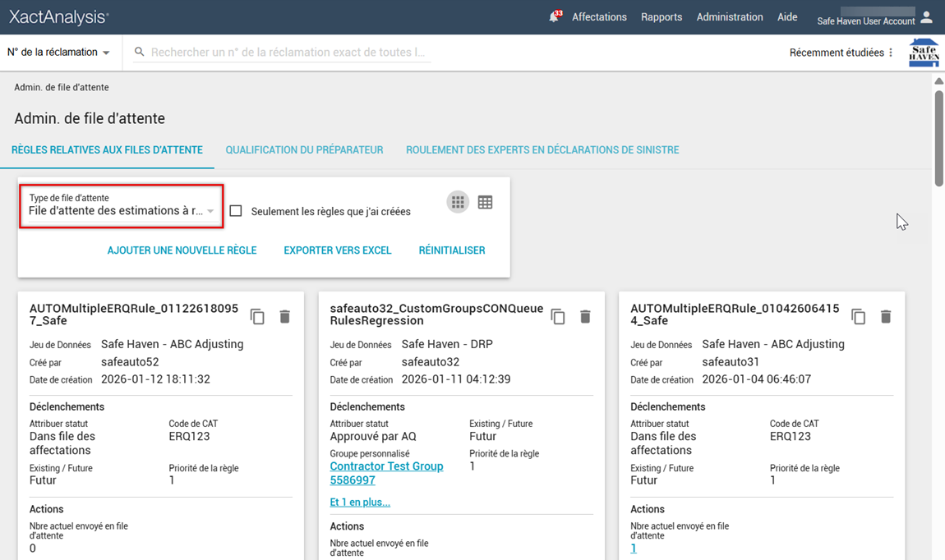Click creation date 2026-01-04 06:46:07
The width and height of the screenshot is (945, 560).
coord(756,379)
